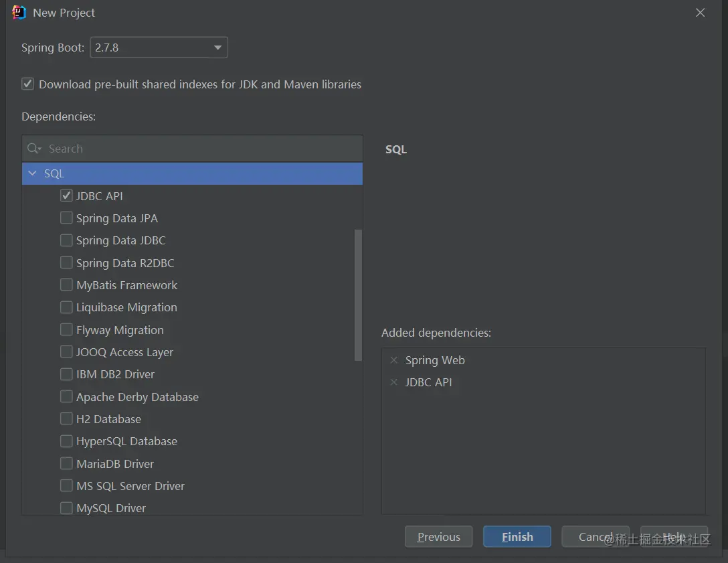This screenshot has height=563, width=728.
Task: Disable downloading pre-built shared indexes
Action: pyautogui.click(x=27, y=84)
